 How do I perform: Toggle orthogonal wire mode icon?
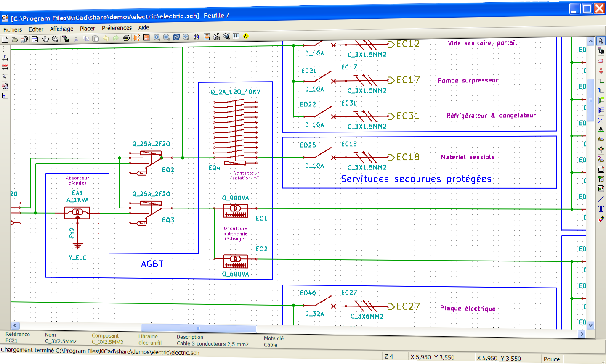pos(5,96)
